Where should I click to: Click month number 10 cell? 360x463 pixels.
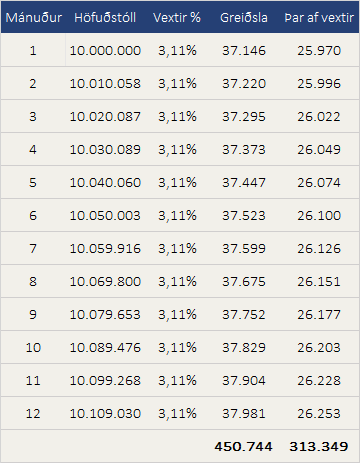point(33,348)
